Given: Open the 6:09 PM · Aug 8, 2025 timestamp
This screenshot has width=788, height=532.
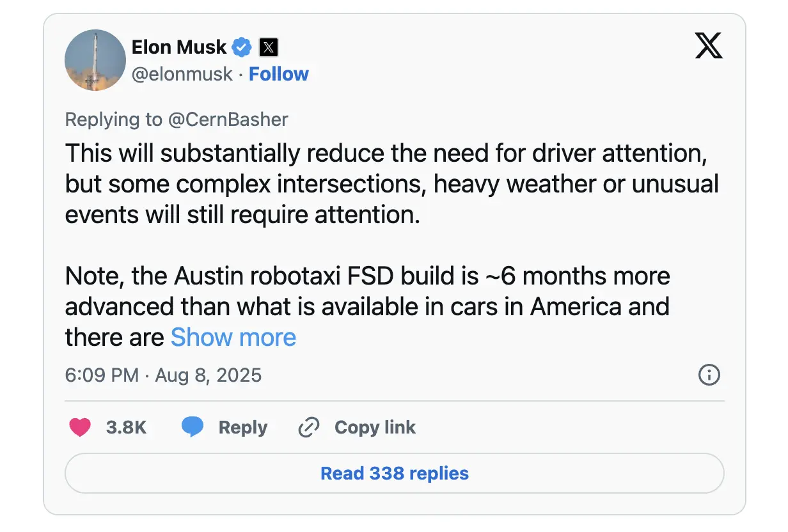Looking at the screenshot, I should tap(163, 375).
